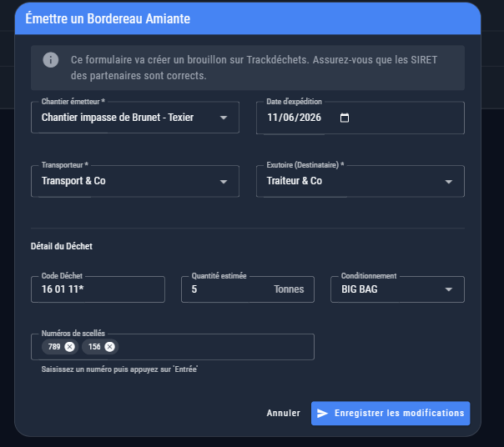This screenshot has width=504, height=447.
Task: Open the Conditionnement BIG BAG dropdown
Action: [x=397, y=289]
